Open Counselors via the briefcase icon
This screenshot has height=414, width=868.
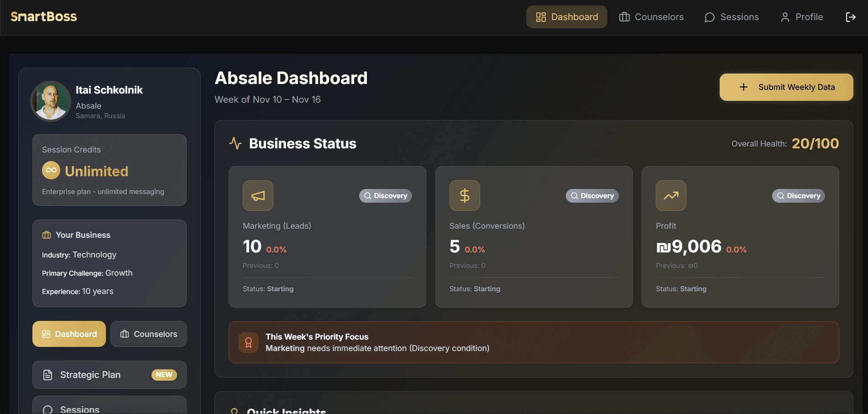point(624,17)
